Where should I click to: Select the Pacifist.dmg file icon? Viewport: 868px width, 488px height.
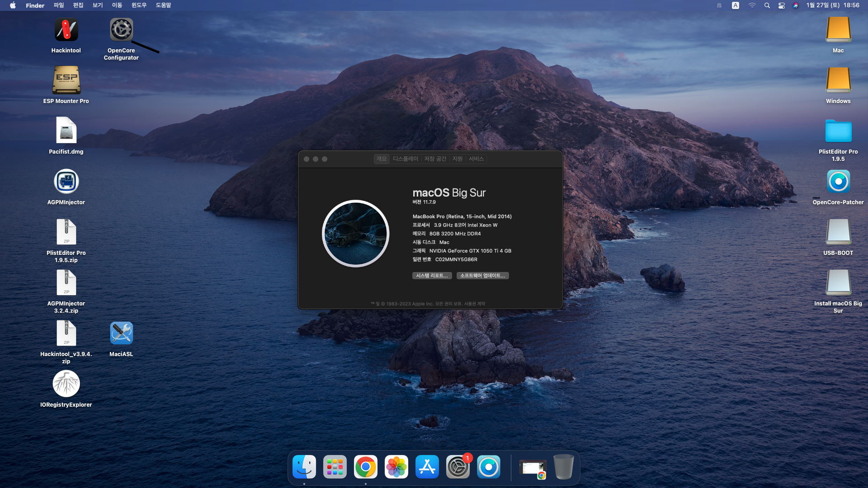(66, 131)
